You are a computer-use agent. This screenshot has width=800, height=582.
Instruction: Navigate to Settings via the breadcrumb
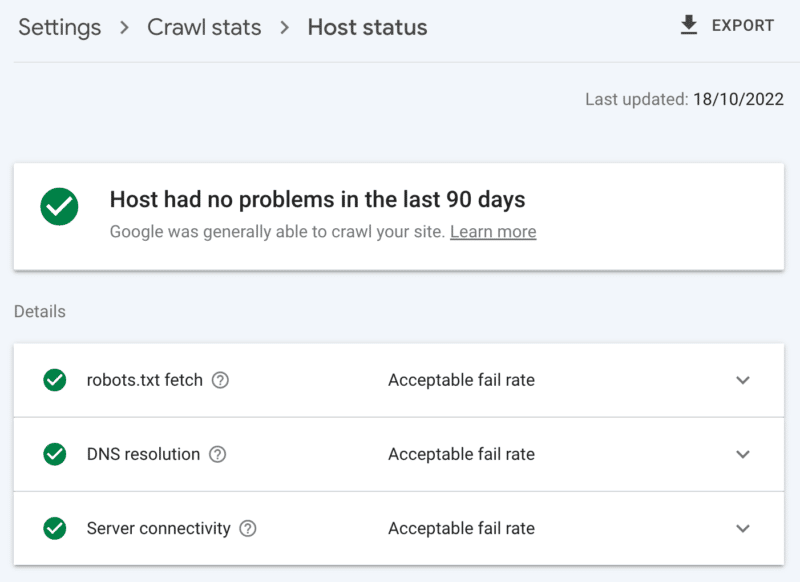tap(59, 28)
